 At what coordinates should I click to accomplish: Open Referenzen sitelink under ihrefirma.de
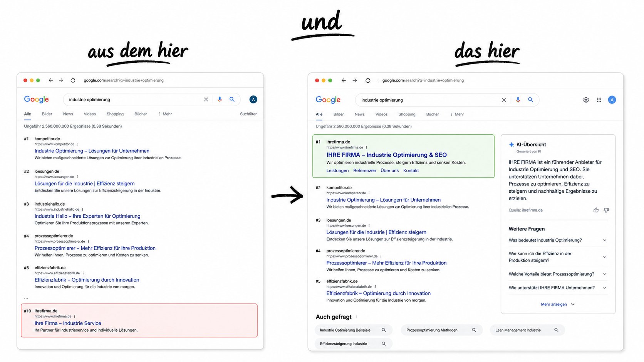(x=365, y=170)
